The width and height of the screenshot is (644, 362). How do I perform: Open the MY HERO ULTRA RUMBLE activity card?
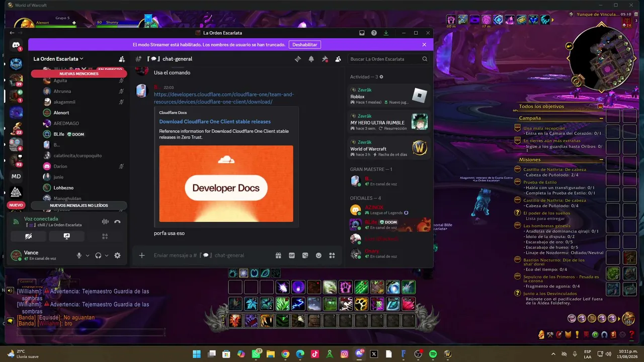[x=390, y=121]
